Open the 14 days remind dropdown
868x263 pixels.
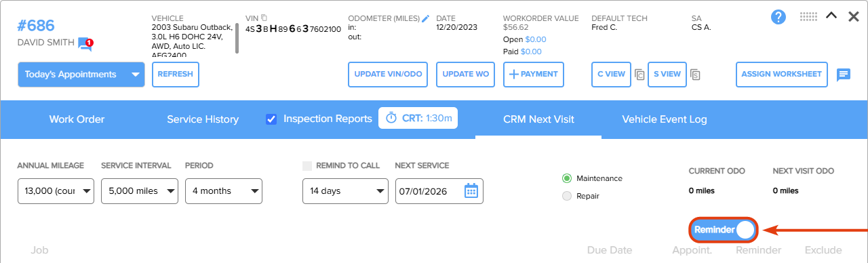click(345, 191)
